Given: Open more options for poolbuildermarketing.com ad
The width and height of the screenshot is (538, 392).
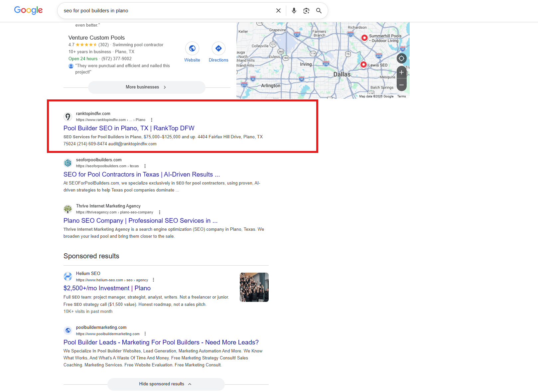Looking at the screenshot, I should point(145,334).
